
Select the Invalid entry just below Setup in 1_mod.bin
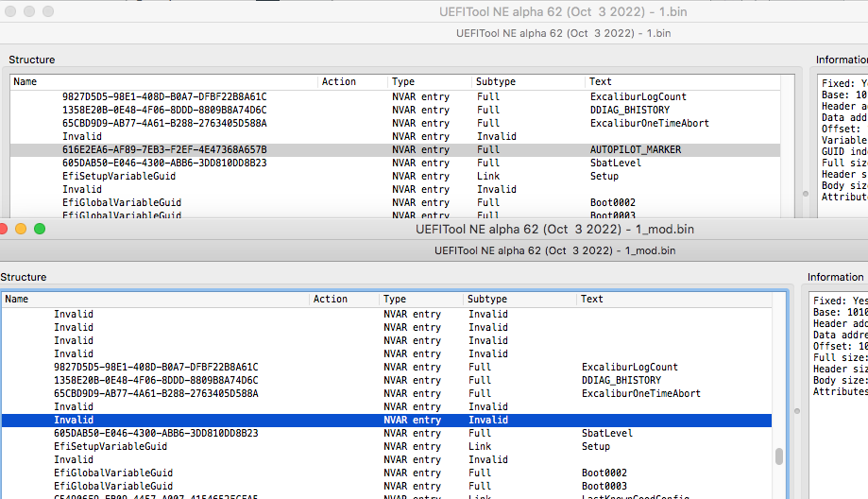(387, 460)
